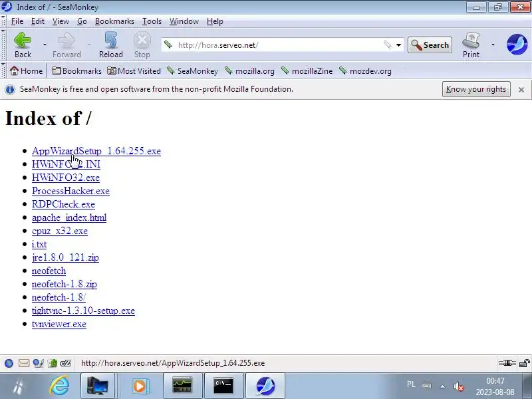Open the SeaMonkey bookmark in the toolbar
Image resolution: width=532 pixels, height=399 pixels.
192,71
